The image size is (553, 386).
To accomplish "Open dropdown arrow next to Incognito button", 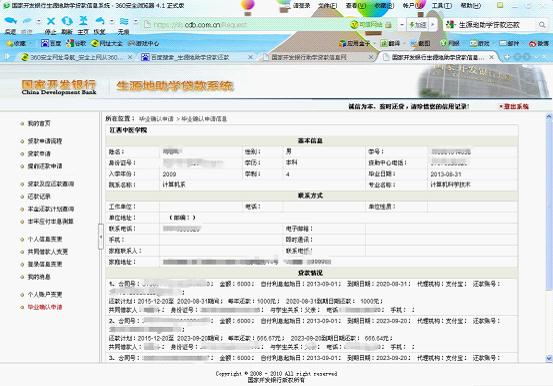I will pos(135,21).
